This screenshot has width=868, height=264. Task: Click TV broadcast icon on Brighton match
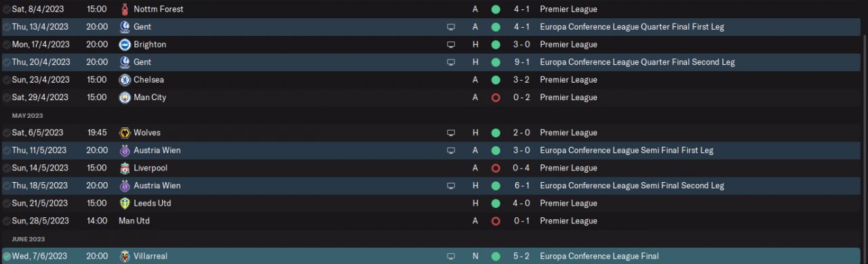(451, 45)
